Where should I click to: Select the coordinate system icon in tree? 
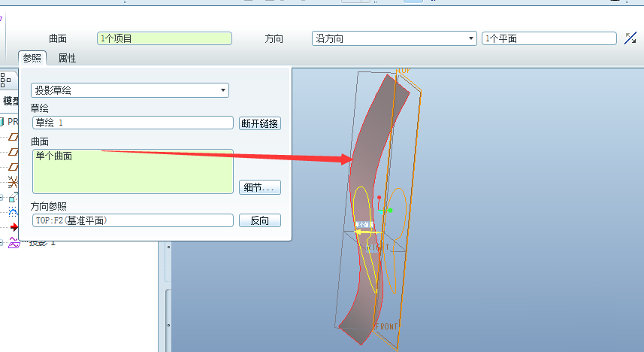(13, 181)
